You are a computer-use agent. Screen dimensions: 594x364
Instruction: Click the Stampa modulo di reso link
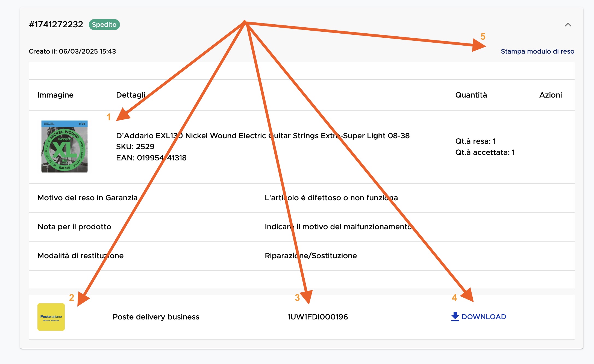(x=537, y=51)
